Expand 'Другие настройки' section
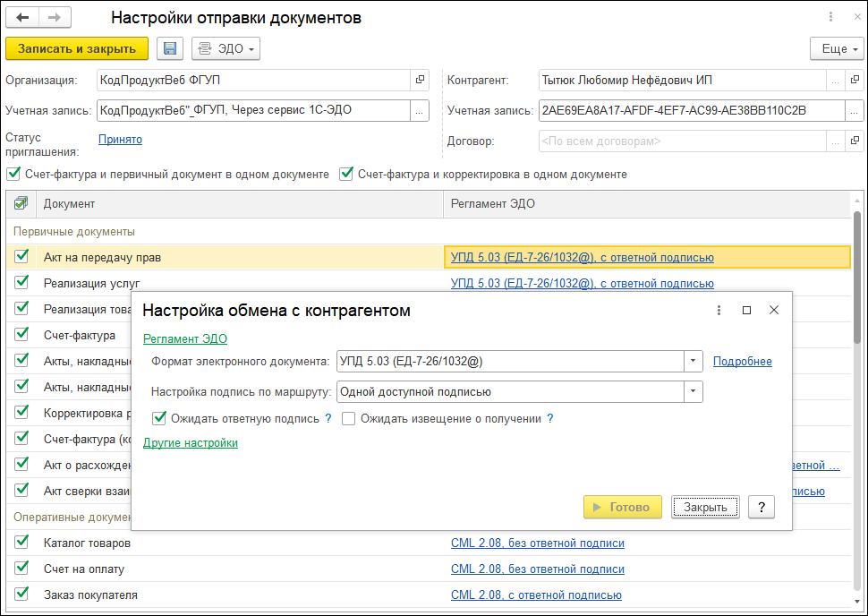This screenshot has width=868, height=616. click(x=191, y=442)
